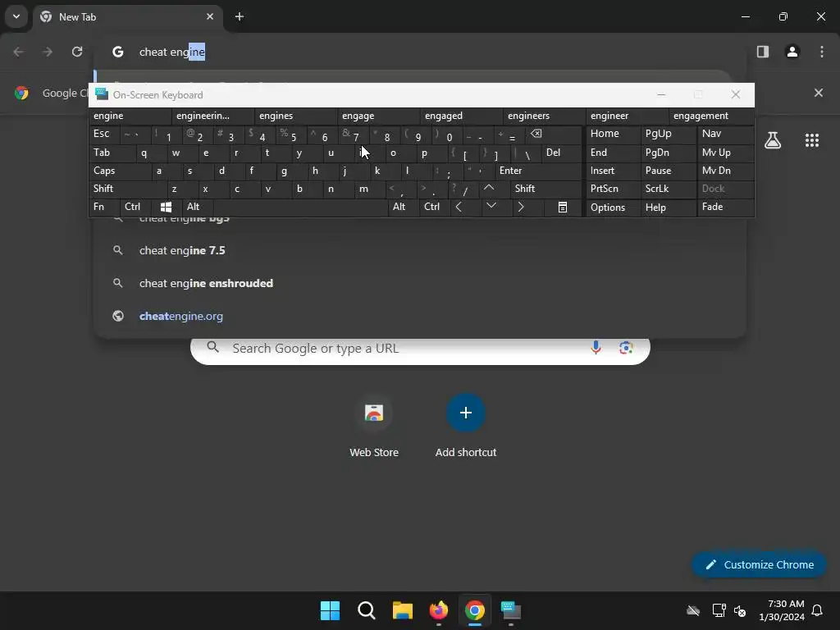
Task: Dismiss the Google Chrome info bar
Action: pos(819,93)
